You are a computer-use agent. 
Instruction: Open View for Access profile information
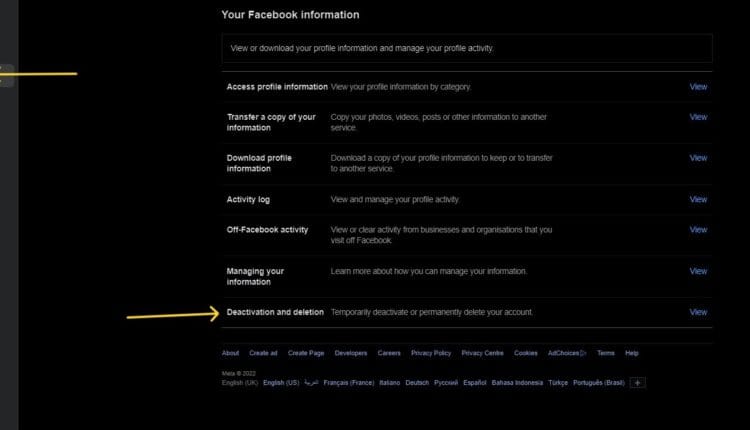tap(698, 87)
